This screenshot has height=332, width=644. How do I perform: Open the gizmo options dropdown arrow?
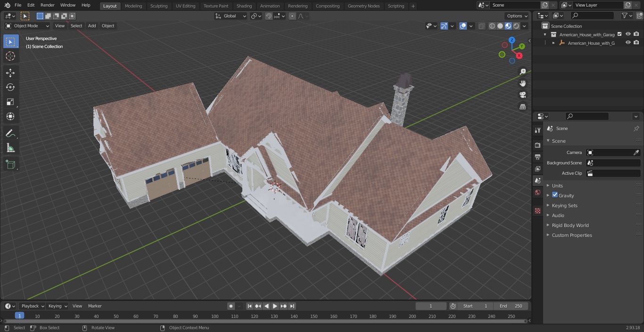452,26
